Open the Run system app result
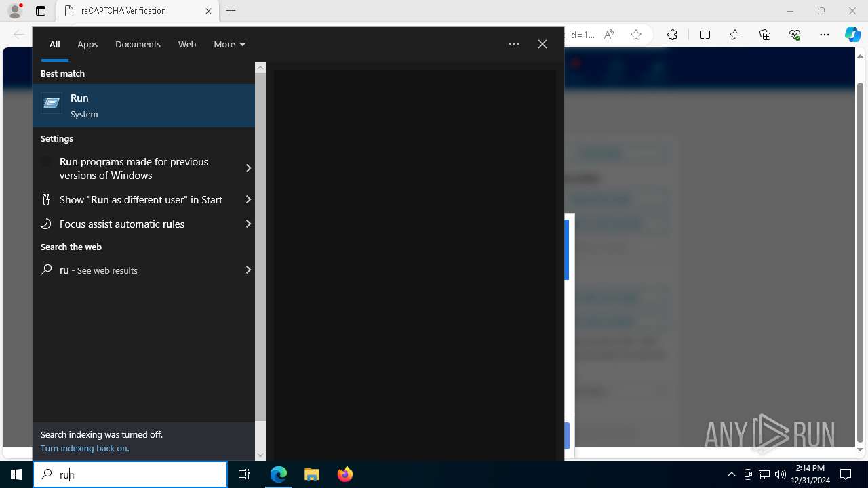 [144, 106]
